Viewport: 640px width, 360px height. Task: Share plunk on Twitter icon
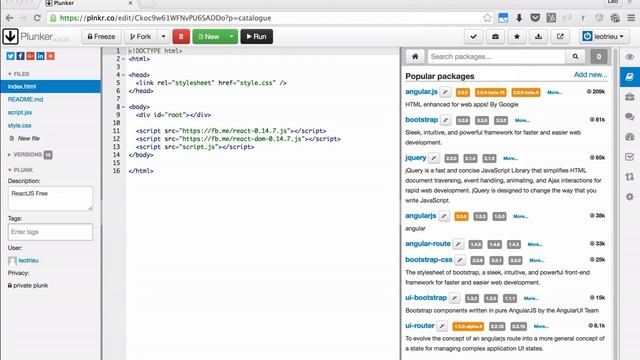pos(10,56)
